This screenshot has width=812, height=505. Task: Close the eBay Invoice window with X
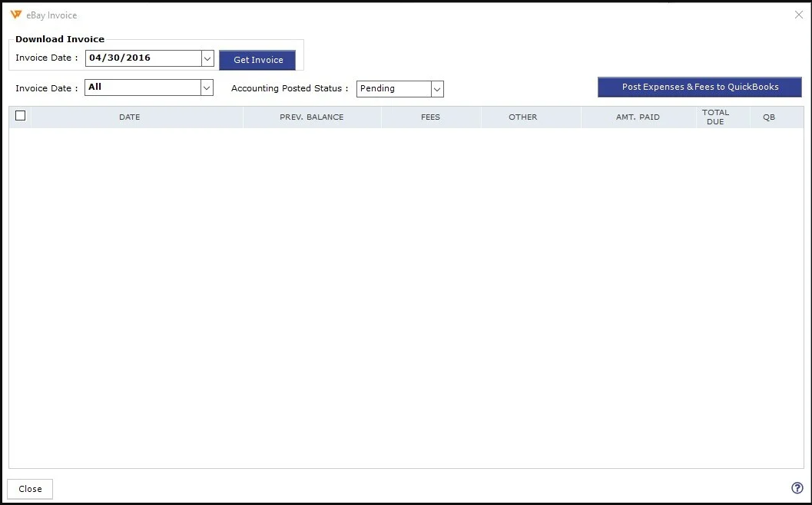pyautogui.click(x=798, y=15)
